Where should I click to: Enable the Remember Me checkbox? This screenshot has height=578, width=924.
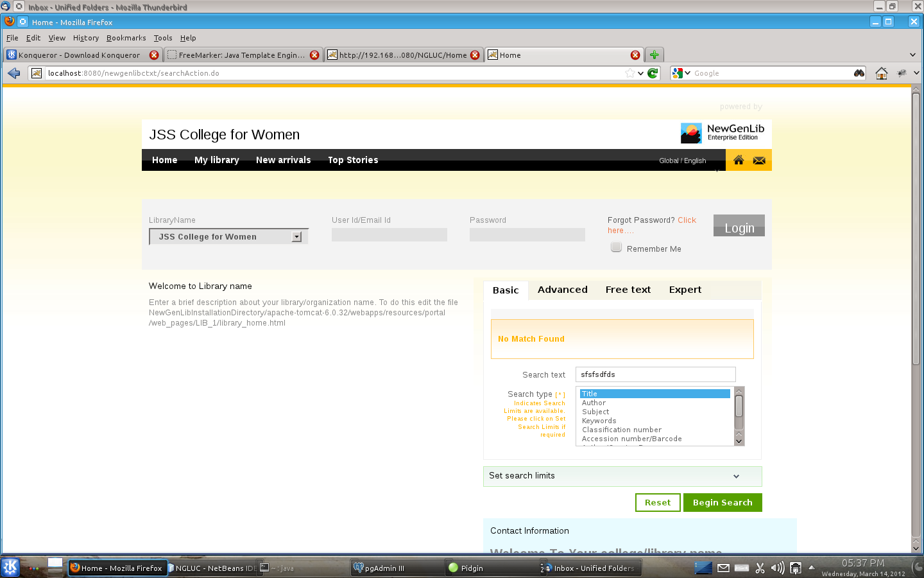[616, 247]
